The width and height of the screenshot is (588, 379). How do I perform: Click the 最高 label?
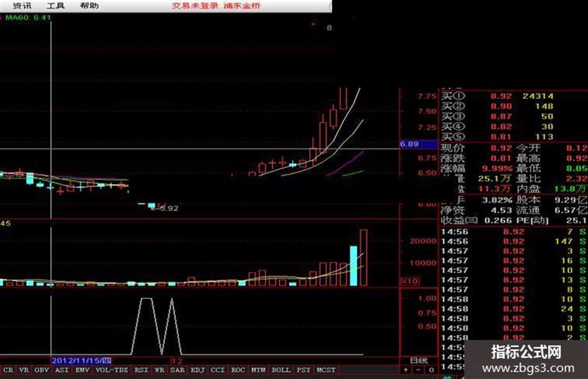point(528,158)
